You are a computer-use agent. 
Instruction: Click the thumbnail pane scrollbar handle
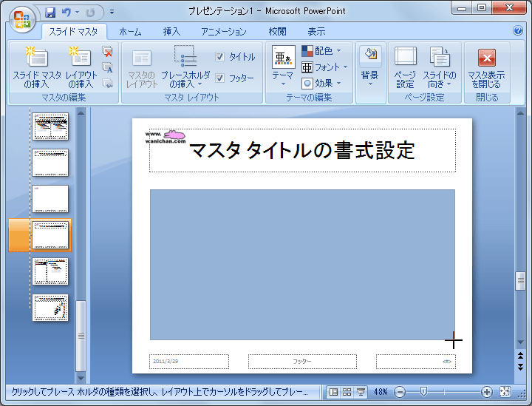point(81,336)
